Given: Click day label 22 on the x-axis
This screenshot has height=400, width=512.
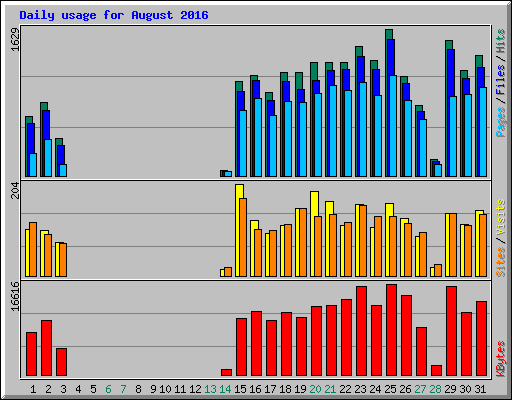Looking at the screenshot, I should tap(345, 389).
